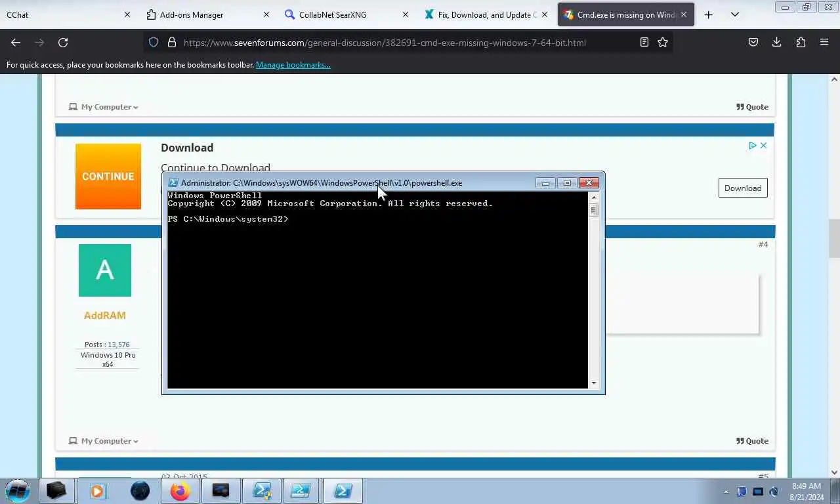
Task: Open the Windows Start orb
Action: 18,491
